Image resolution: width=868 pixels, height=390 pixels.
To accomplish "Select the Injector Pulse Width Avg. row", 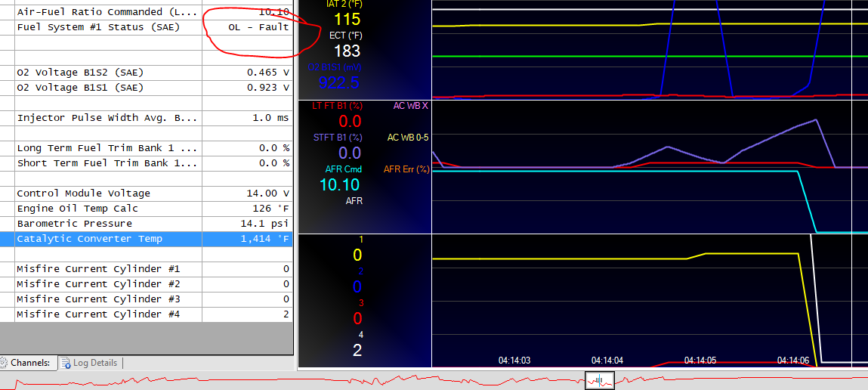I will coord(146,118).
